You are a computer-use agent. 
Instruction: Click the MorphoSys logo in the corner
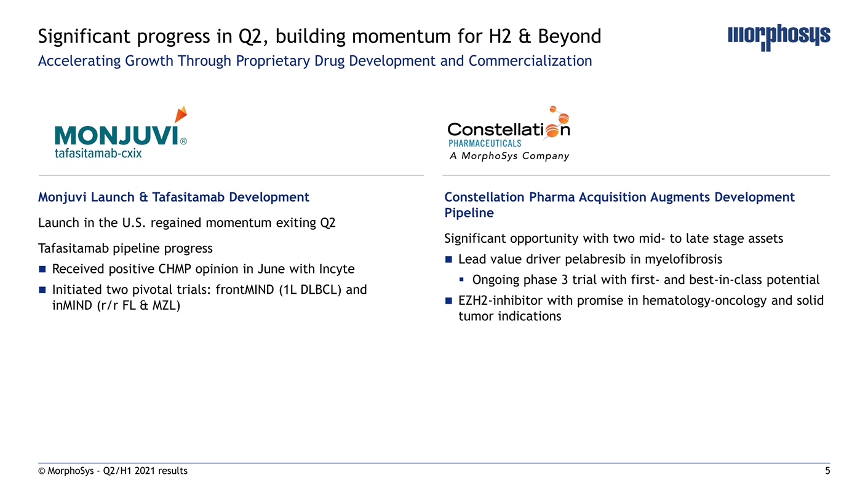pos(778,37)
